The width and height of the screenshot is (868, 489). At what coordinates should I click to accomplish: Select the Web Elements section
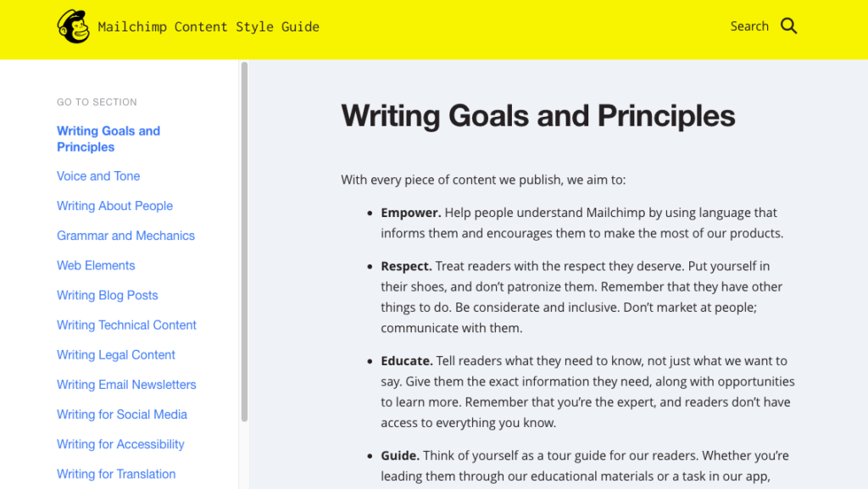point(96,265)
